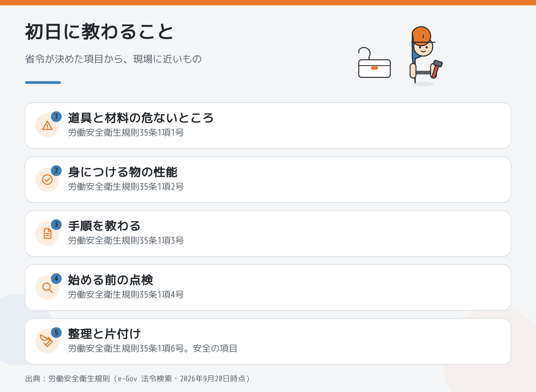Click the blue number 3 badge
This screenshot has width=536, height=392.
(56, 225)
